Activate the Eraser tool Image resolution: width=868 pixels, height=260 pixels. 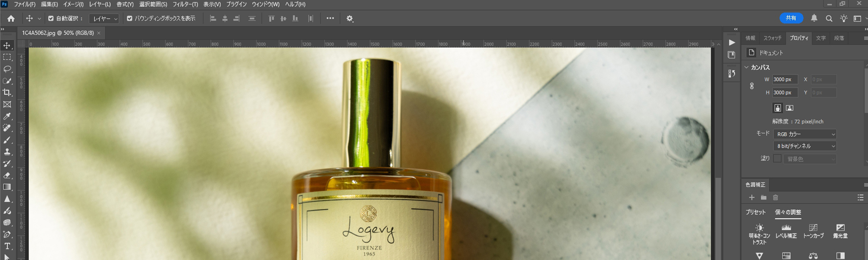click(7, 175)
